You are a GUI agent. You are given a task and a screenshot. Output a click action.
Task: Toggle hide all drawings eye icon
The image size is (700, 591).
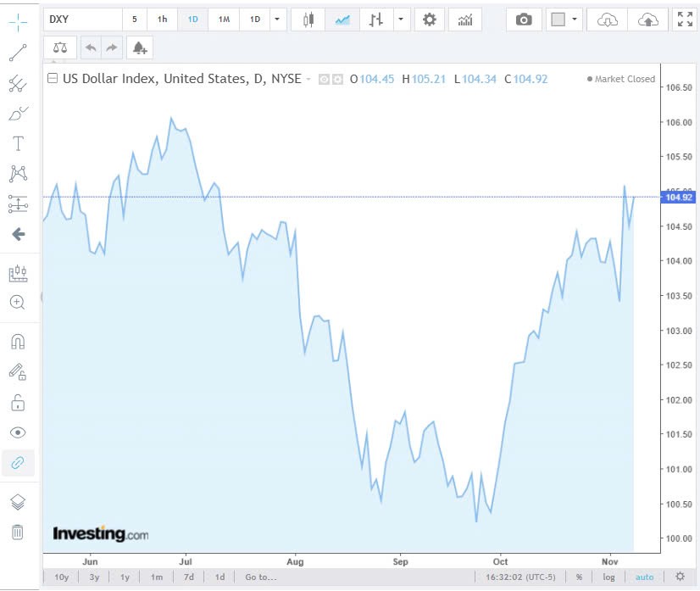tap(18, 432)
